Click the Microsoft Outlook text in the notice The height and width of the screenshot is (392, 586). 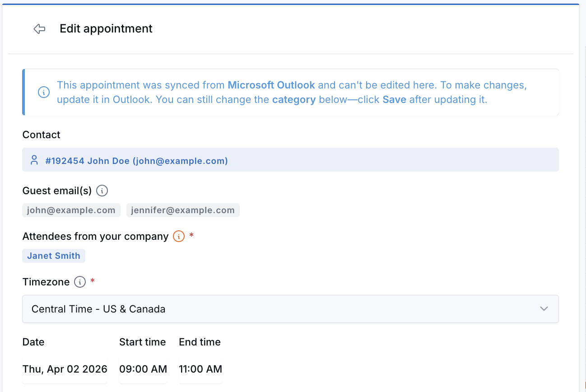point(271,85)
